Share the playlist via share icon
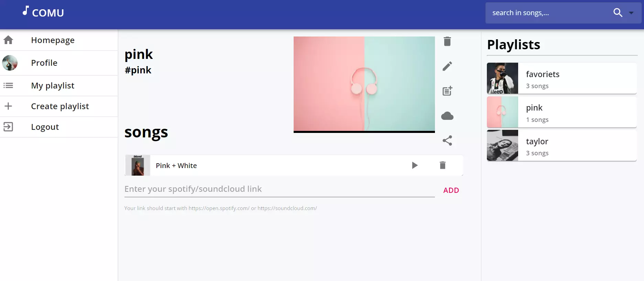This screenshot has height=281, width=644. [447, 140]
